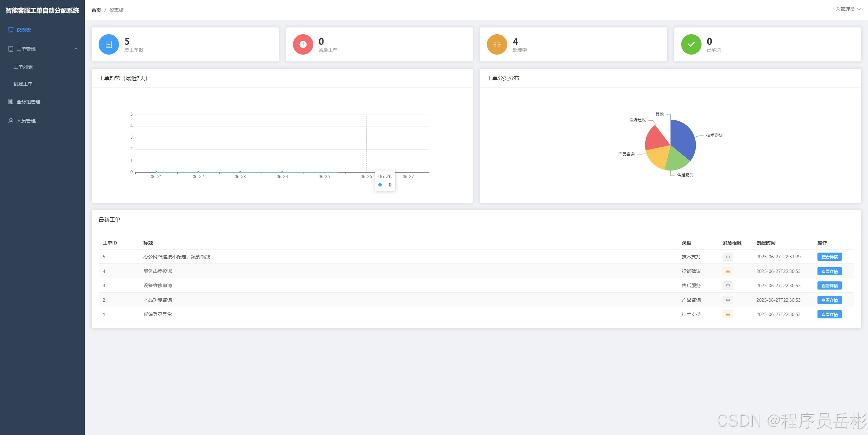
Task: Click the 工单管理 document icon in the sidebar
Action: click(11, 49)
